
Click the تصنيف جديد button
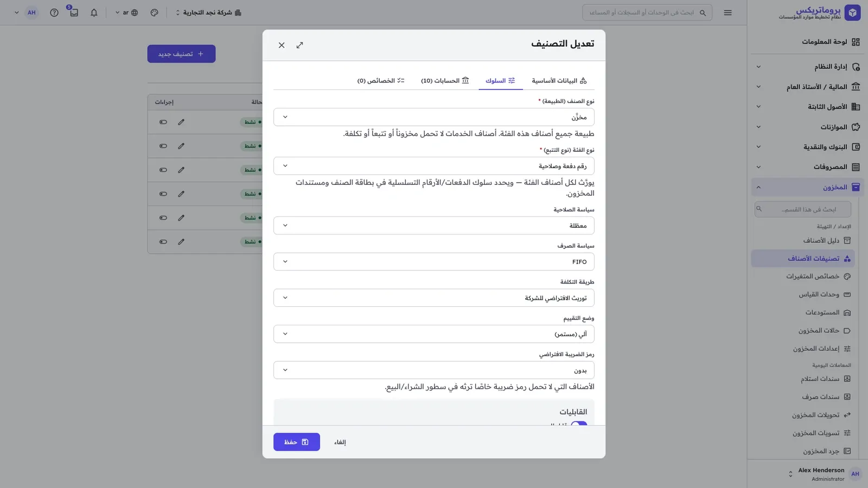click(181, 54)
